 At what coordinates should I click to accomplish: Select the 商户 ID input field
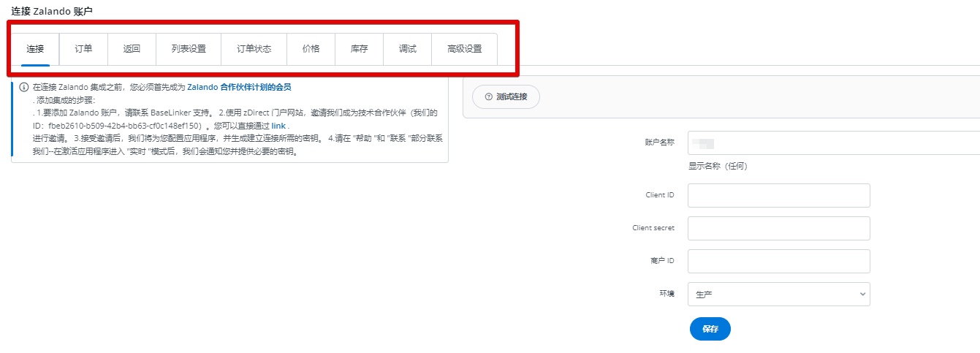(x=778, y=261)
